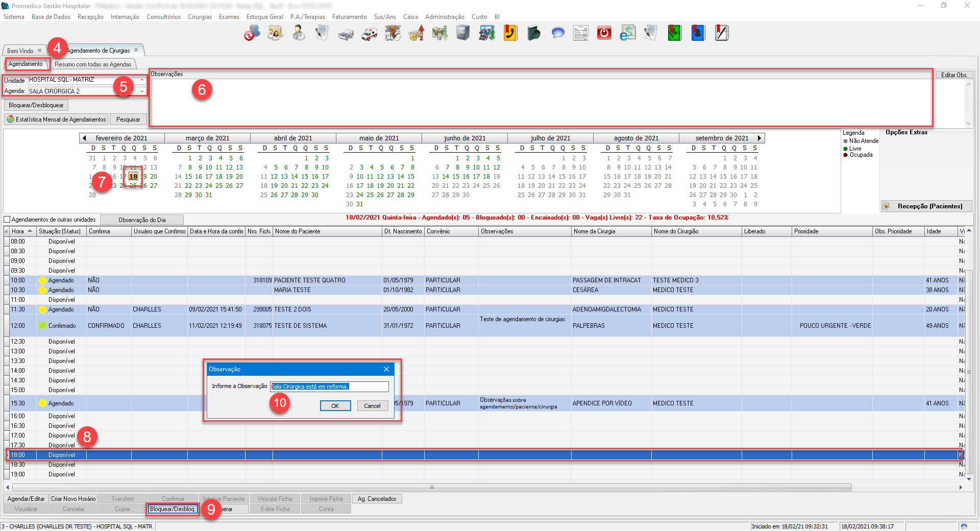Enable Agendamentos de outras unidades checkbox

click(7, 220)
